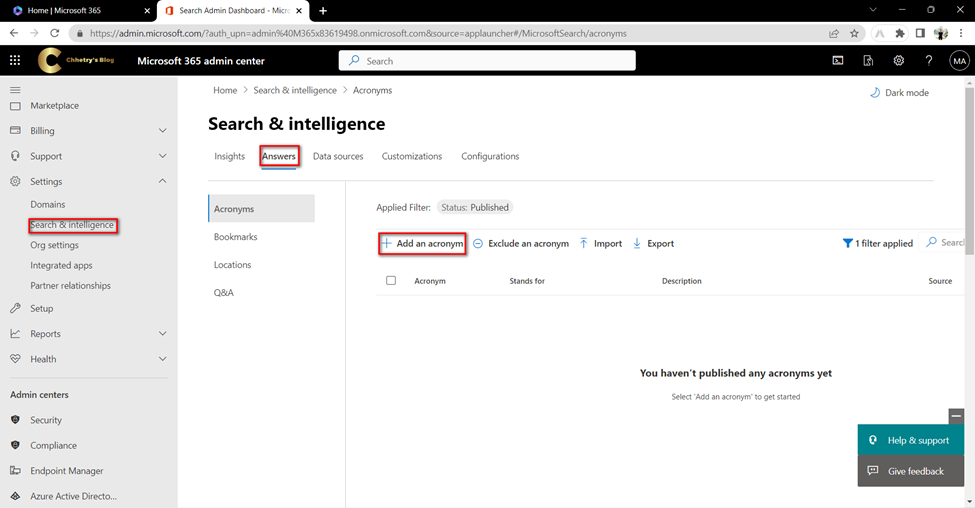The height and width of the screenshot is (508, 975).
Task: Click the Help question mark icon
Action: [x=928, y=60]
